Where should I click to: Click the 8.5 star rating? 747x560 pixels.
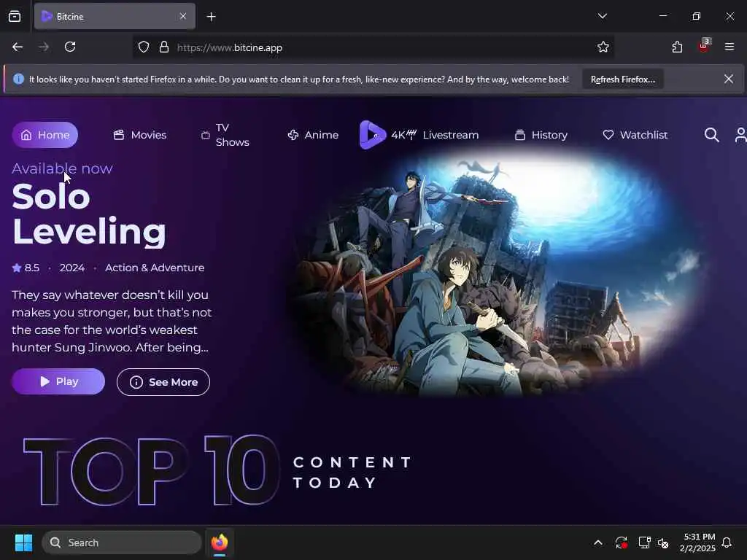26,268
